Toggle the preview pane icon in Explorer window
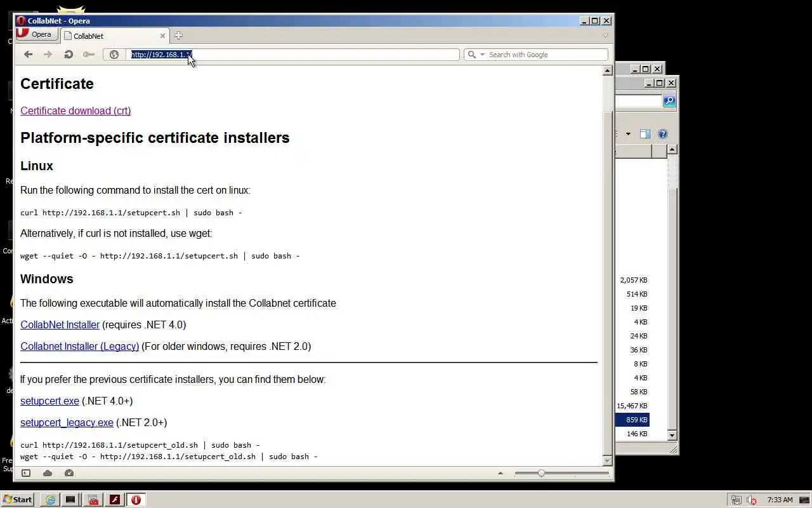Viewport: 812px width, 508px height. 645,134
